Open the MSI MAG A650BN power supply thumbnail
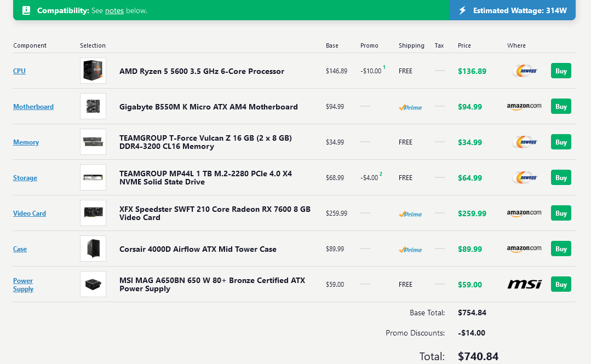The image size is (591, 364). (93, 284)
